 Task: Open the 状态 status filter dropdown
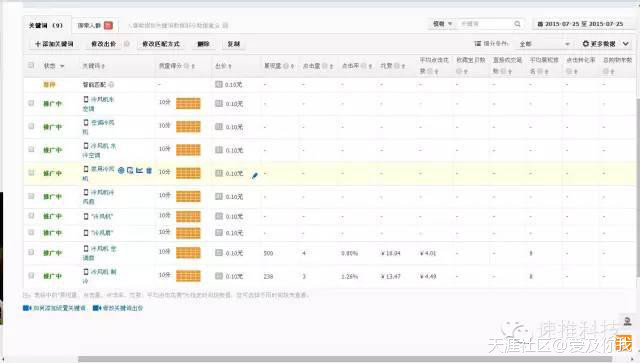coord(62,66)
